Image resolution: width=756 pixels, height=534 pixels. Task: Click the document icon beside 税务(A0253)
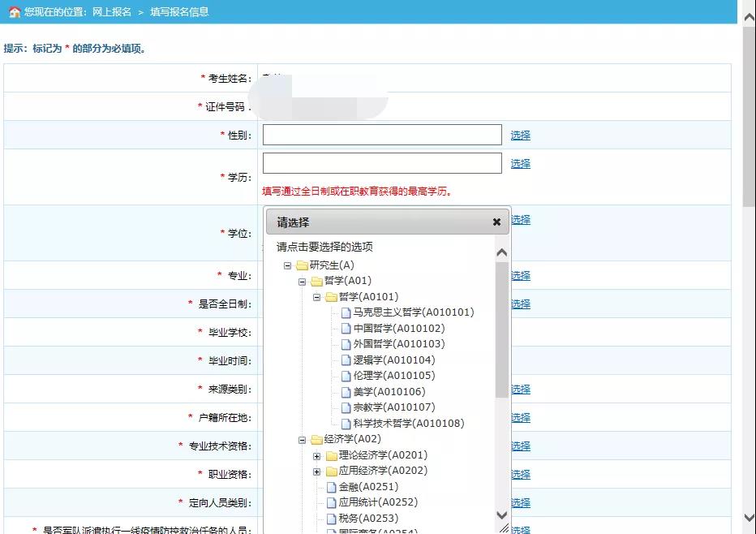[331, 519]
